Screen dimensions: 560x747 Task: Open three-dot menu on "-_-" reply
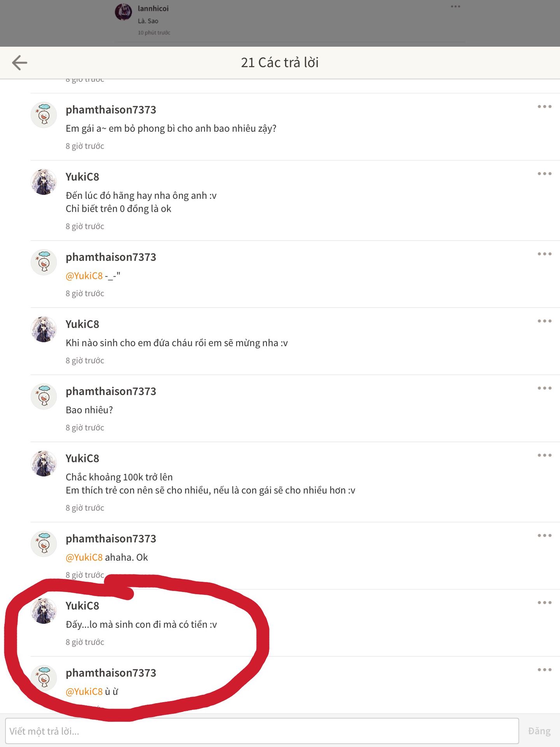tap(544, 254)
